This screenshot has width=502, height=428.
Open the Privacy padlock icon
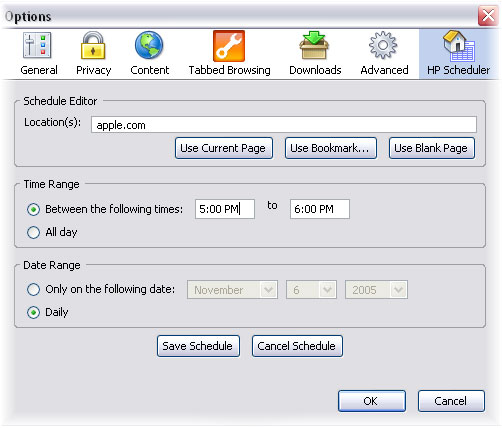[93, 46]
